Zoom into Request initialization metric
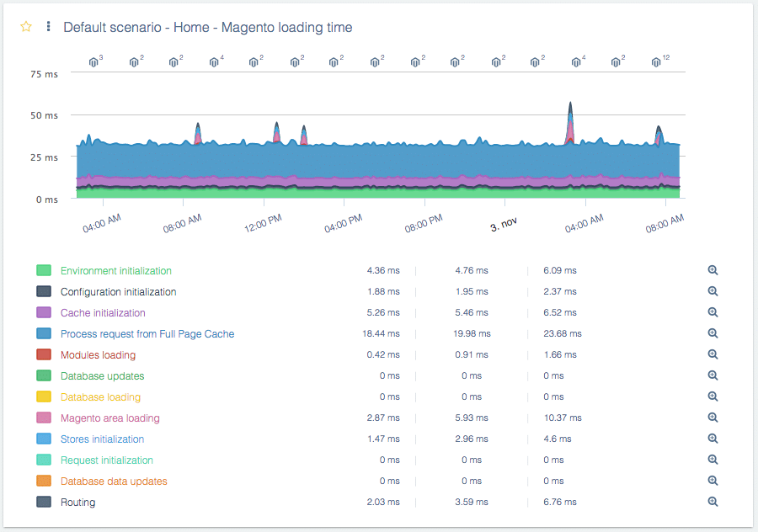Viewport: 758px width, 532px height. click(713, 460)
